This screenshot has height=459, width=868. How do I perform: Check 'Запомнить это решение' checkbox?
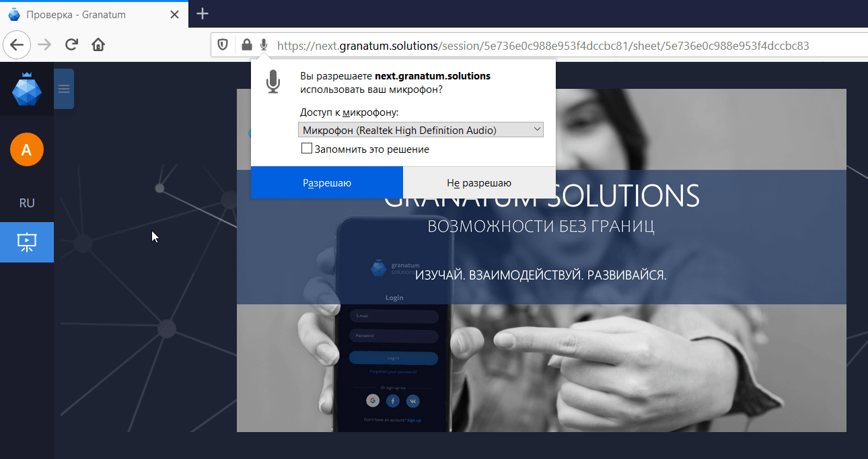coord(307,149)
